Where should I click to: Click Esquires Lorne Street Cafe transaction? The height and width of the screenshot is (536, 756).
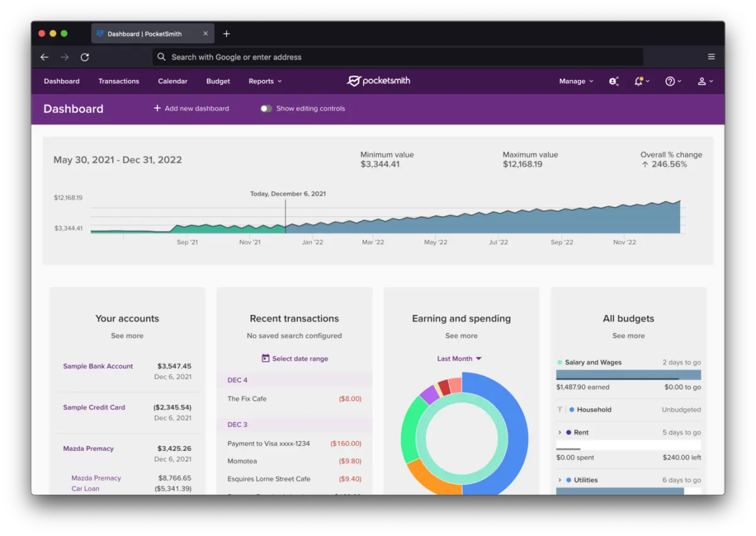click(x=294, y=479)
